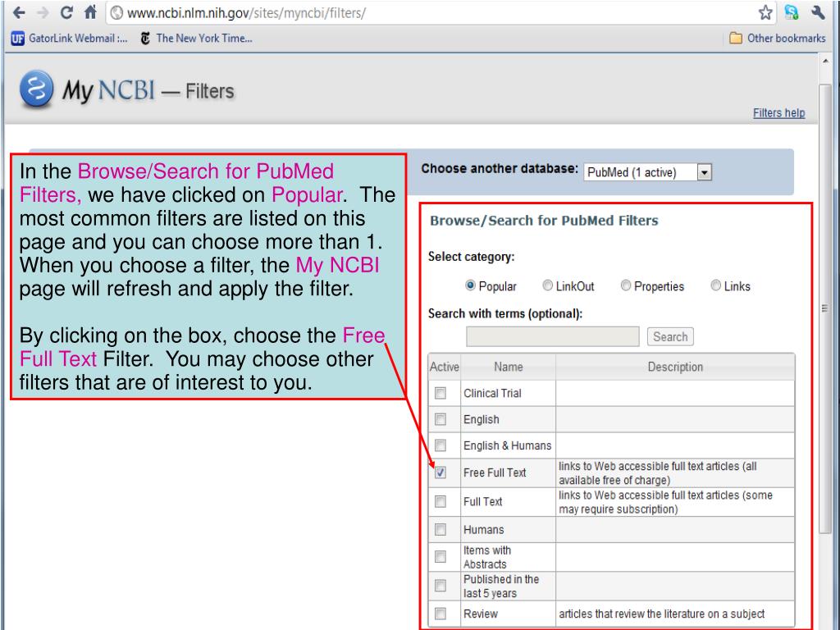
Task: Click the 'Clinical Trial' filter name
Action: pos(492,393)
